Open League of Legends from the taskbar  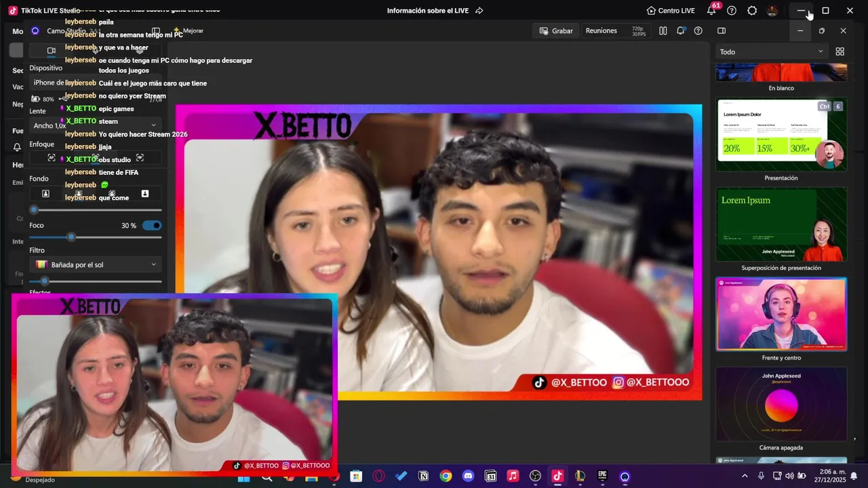tap(580, 476)
